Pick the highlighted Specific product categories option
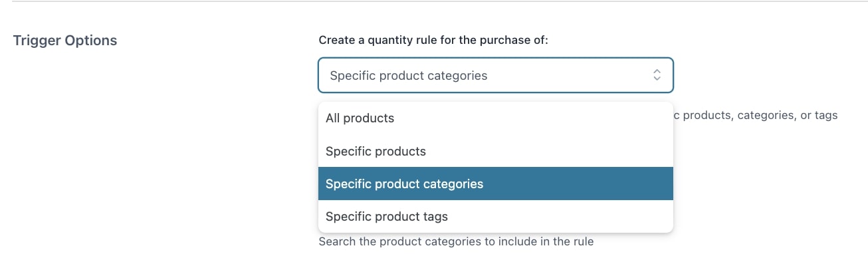The width and height of the screenshot is (868, 254). coord(496,184)
